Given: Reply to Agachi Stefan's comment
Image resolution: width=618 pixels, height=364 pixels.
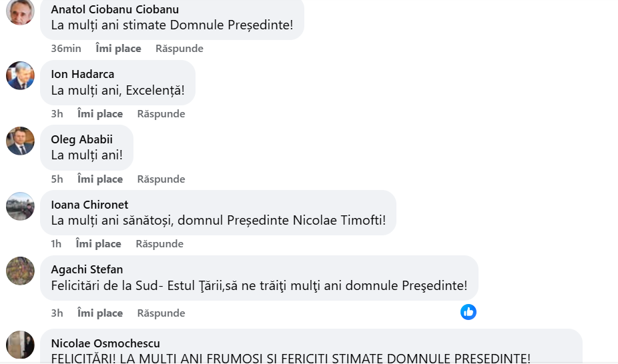Looking at the screenshot, I should [161, 313].
